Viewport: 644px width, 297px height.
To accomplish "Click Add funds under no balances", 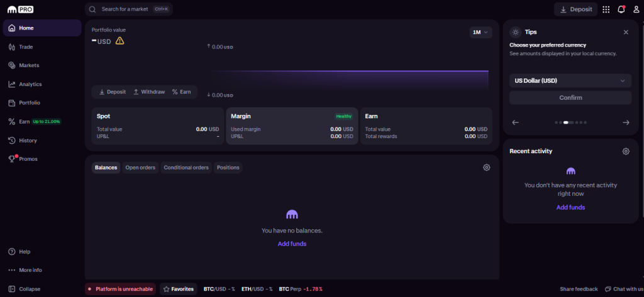I will tap(292, 244).
